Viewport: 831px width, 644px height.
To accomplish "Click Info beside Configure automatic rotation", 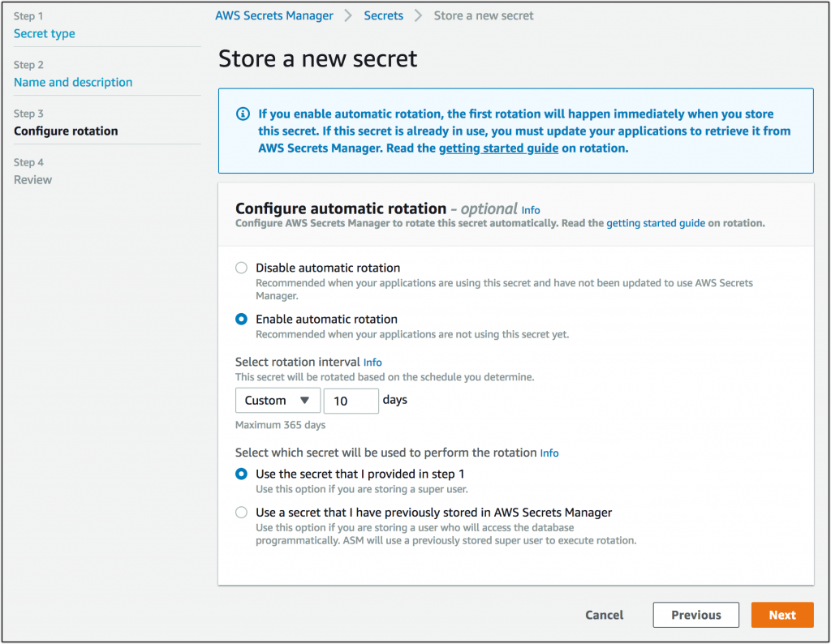I will (x=531, y=209).
